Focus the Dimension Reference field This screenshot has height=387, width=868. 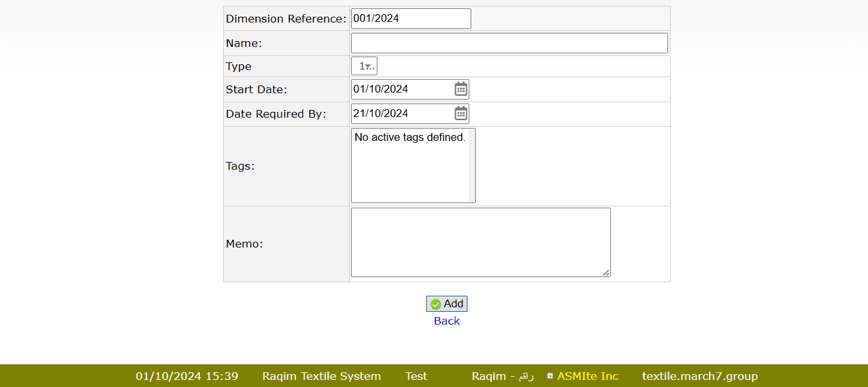point(410,19)
